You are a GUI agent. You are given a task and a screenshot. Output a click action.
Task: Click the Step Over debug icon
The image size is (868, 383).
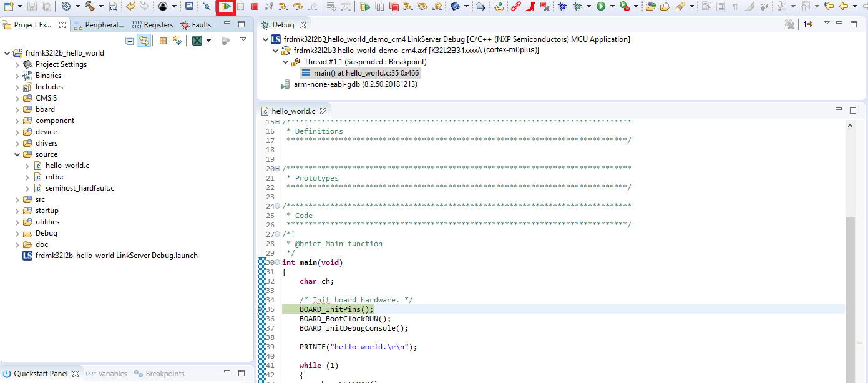coord(298,7)
